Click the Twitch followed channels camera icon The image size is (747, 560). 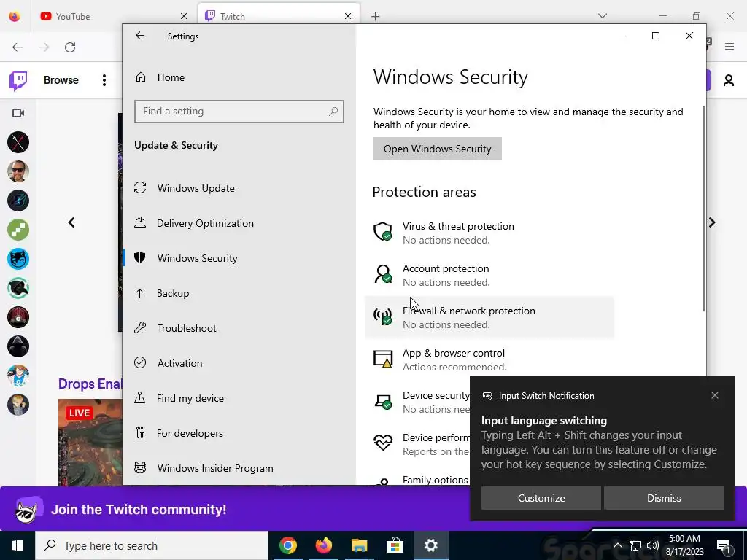18,113
